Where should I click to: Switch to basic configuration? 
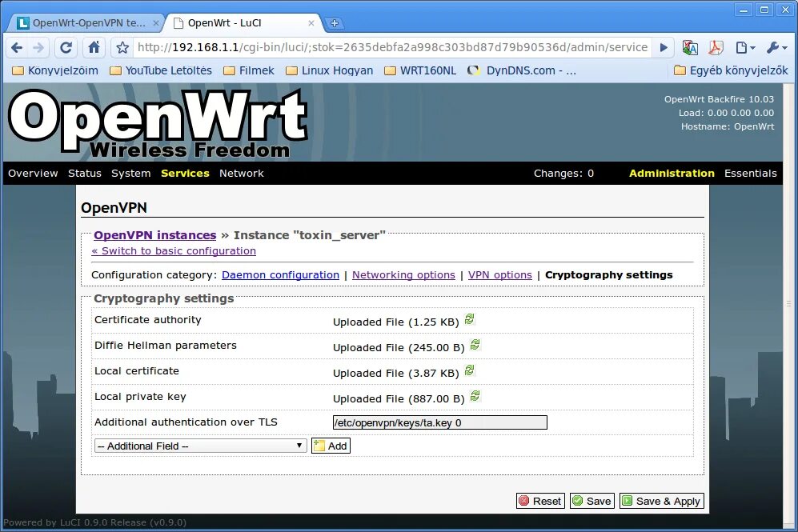(174, 250)
